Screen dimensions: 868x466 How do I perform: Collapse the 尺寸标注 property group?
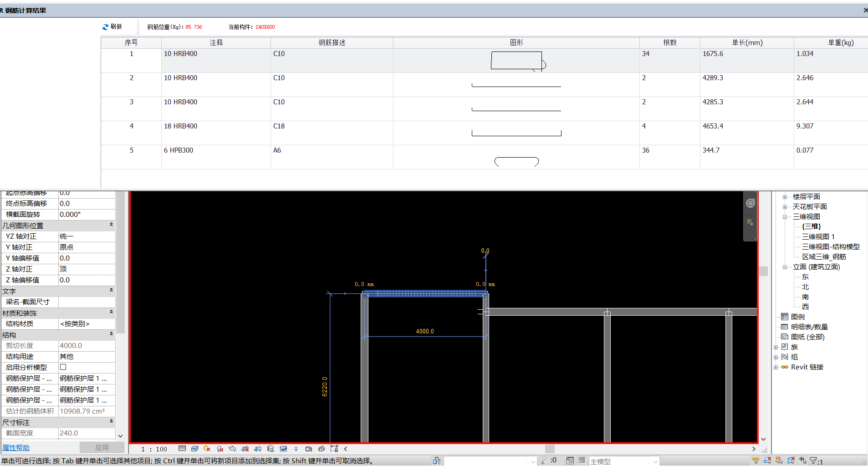point(111,421)
